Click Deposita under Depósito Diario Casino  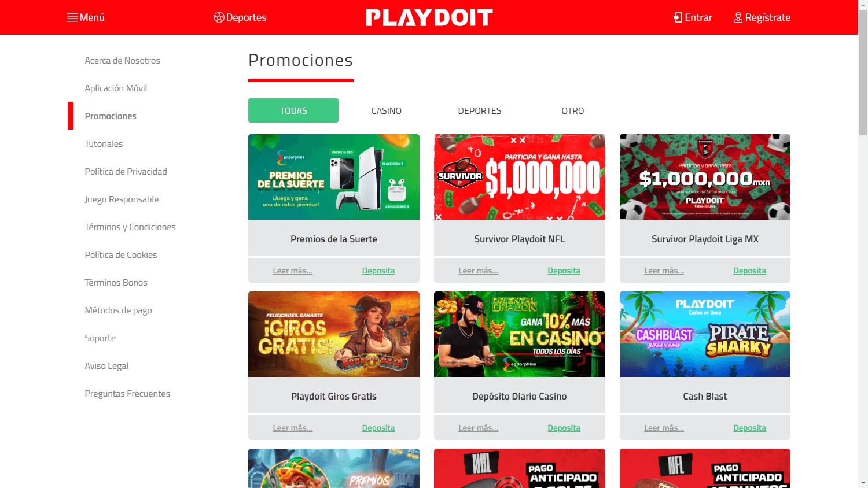pyautogui.click(x=564, y=428)
